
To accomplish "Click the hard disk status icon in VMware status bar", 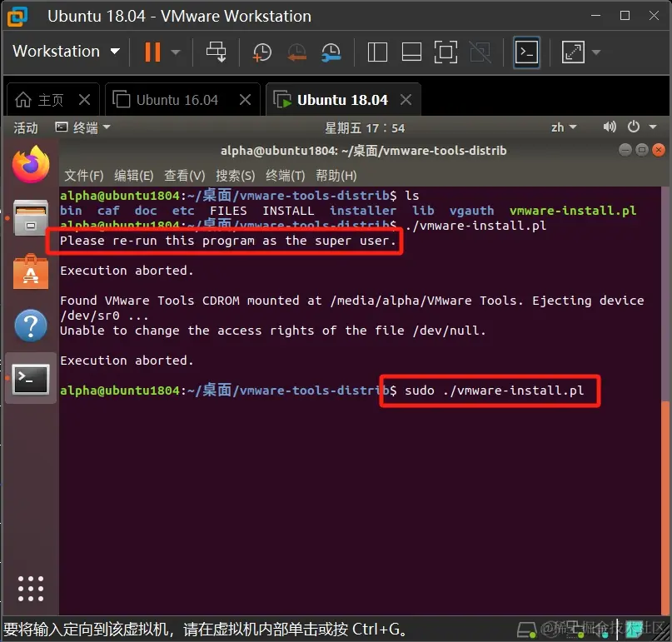I will (x=527, y=630).
